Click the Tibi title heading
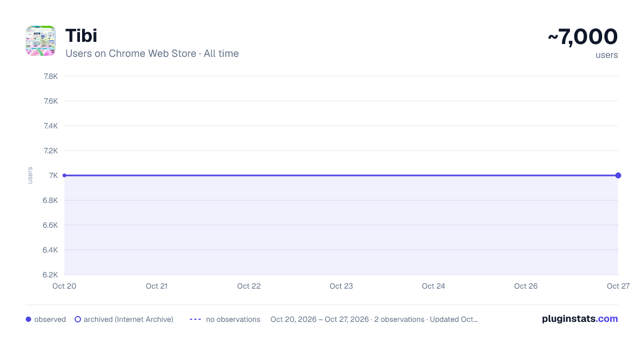 click(81, 35)
